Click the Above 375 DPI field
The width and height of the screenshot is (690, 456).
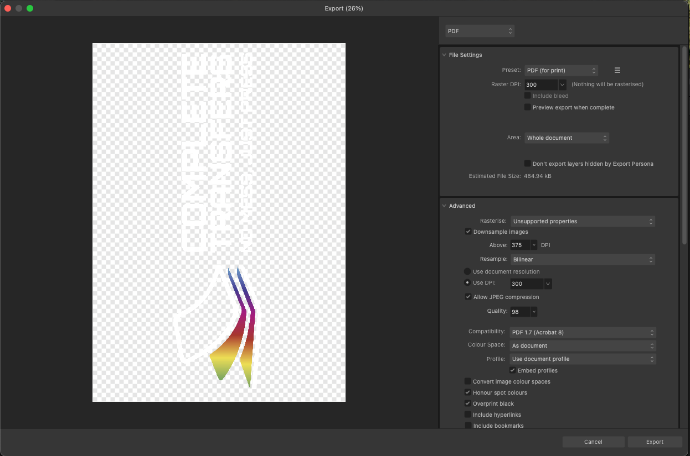[520, 245]
